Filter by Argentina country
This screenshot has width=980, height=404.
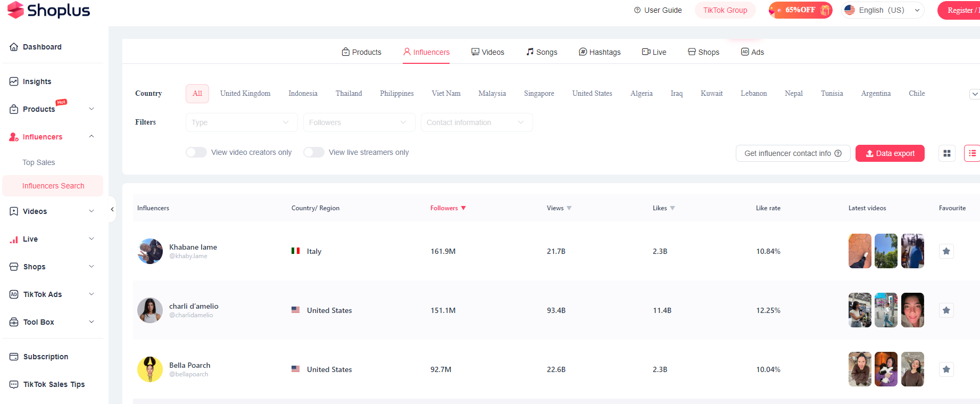[876, 93]
